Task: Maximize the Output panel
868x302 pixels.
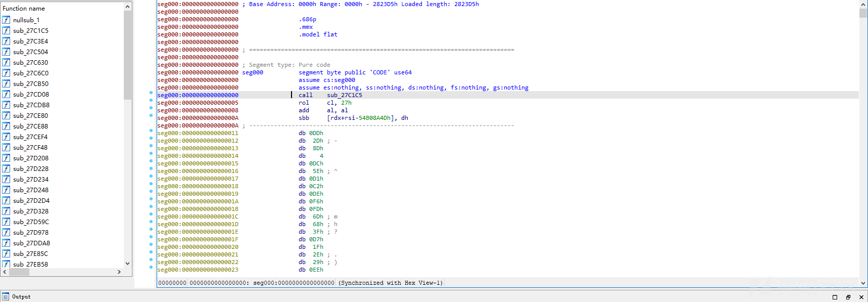Action: 835,297
